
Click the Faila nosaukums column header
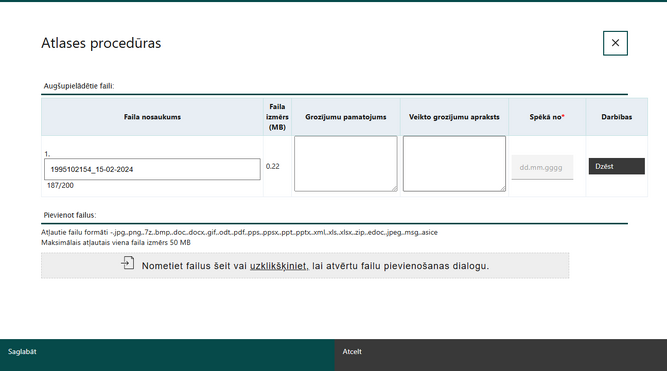[x=152, y=117]
